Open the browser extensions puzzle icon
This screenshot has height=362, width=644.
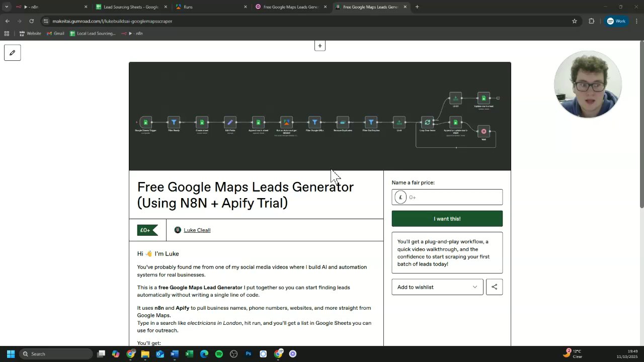tap(591, 21)
